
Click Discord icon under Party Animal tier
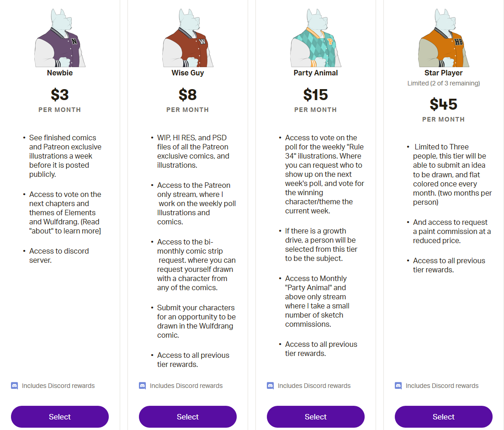(270, 386)
